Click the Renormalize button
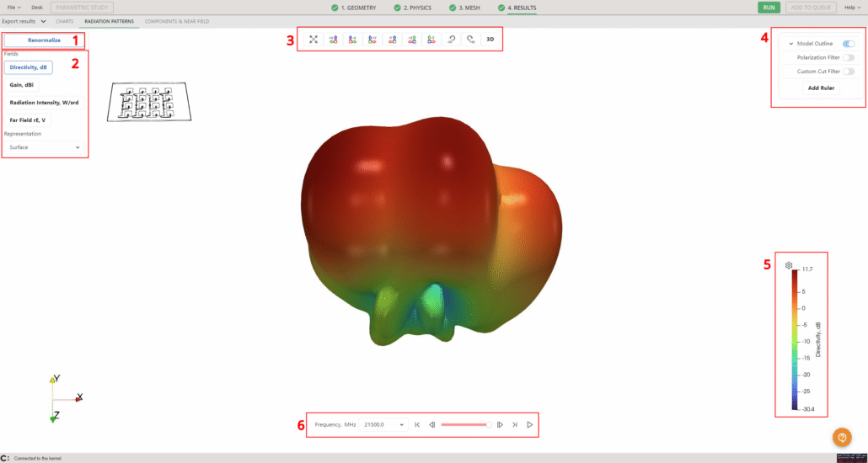 [x=44, y=40]
